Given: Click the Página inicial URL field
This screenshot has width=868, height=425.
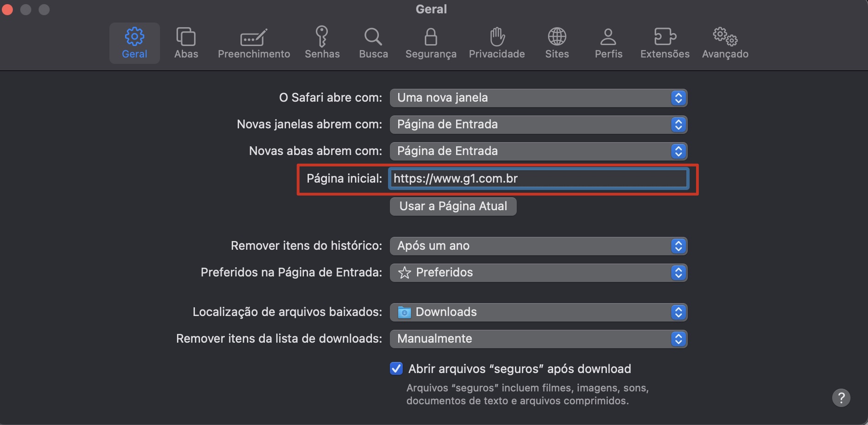Looking at the screenshot, I should click(538, 178).
